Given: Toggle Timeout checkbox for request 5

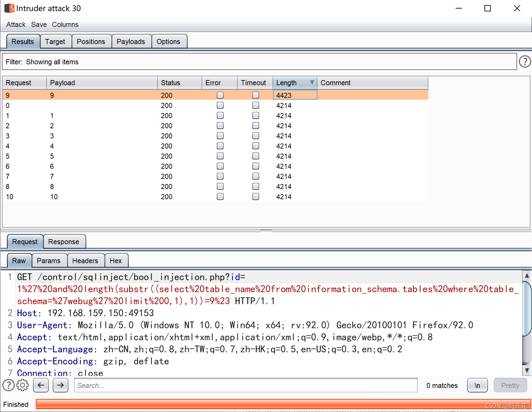Looking at the screenshot, I should 256,156.
